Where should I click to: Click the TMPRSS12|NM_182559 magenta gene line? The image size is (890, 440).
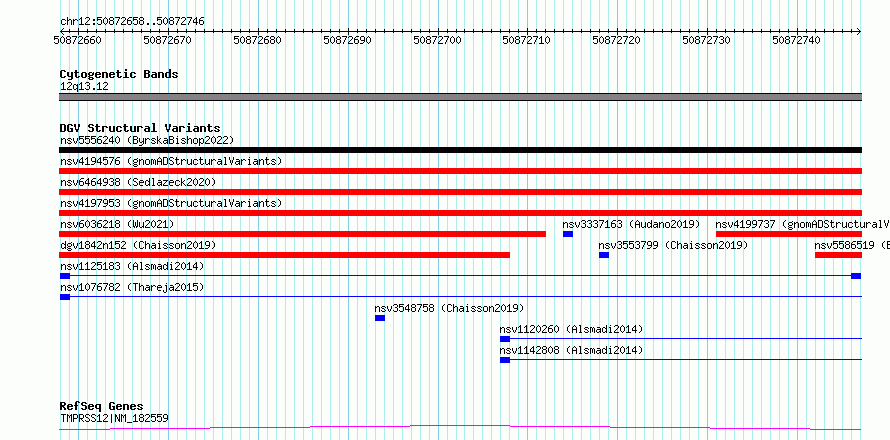coord(460,428)
